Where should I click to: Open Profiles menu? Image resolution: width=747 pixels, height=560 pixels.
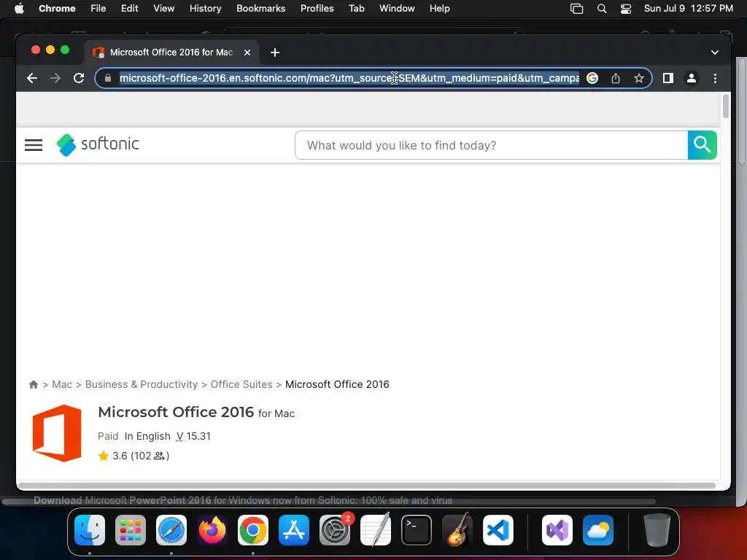click(317, 9)
